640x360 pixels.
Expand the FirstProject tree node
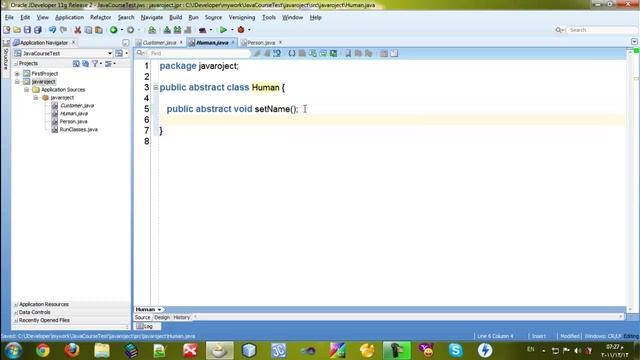click(x=17, y=74)
